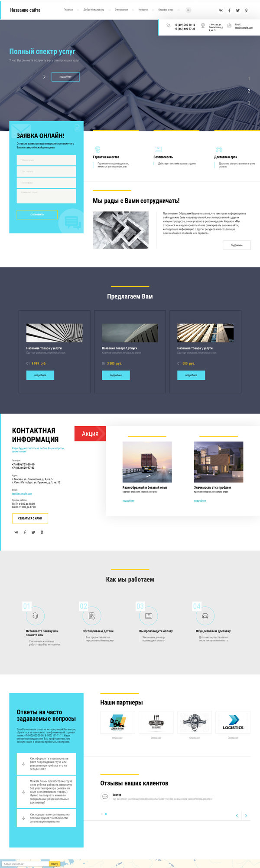Click the payment icon of step 03
The image size is (260, 868).
149,615
